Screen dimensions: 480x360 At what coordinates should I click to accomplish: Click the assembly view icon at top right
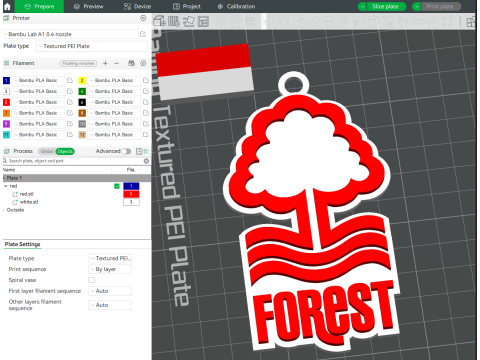[471, 22]
